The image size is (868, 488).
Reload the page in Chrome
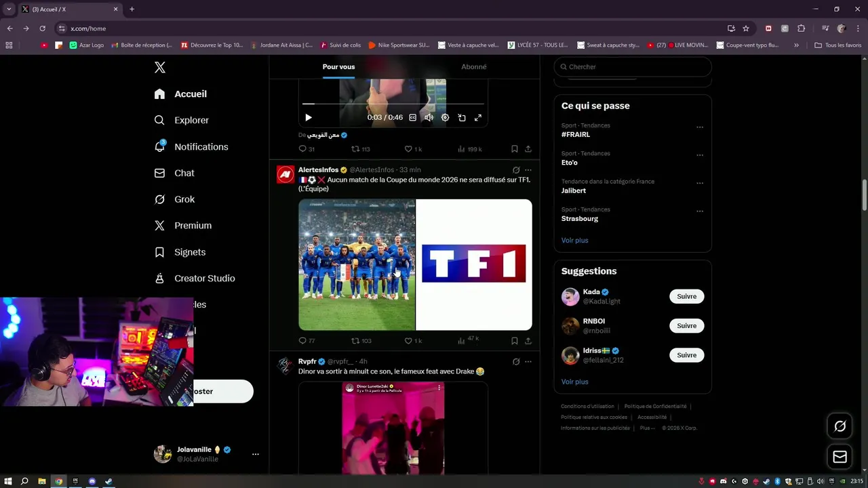pos(42,28)
